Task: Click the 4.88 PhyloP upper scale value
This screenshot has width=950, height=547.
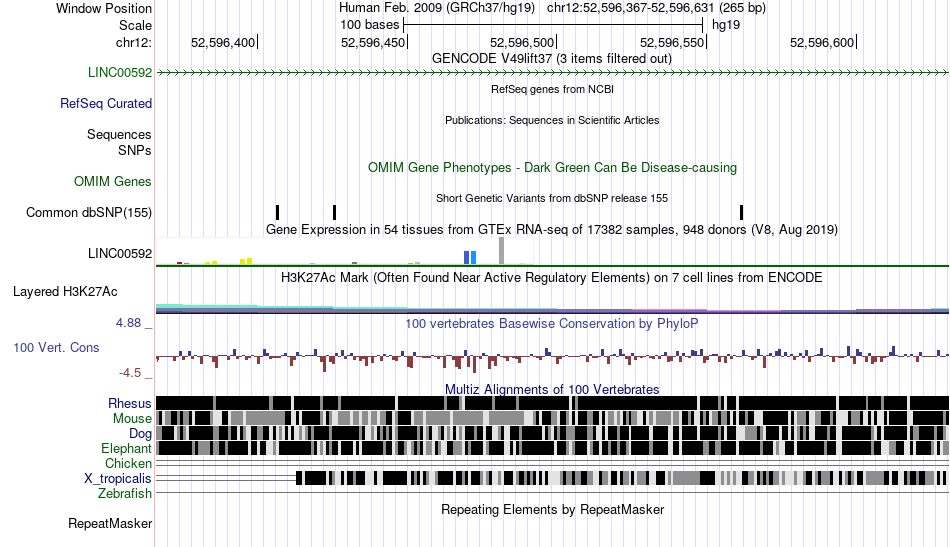Action: pyautogui.click(x=128, y=323)
